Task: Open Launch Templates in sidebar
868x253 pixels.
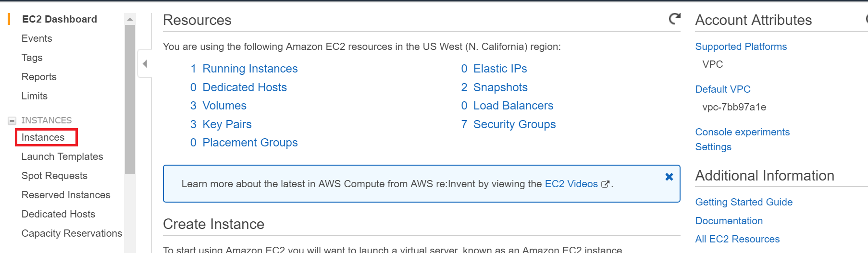Action: pyautogui.click(x=62, y=157)
